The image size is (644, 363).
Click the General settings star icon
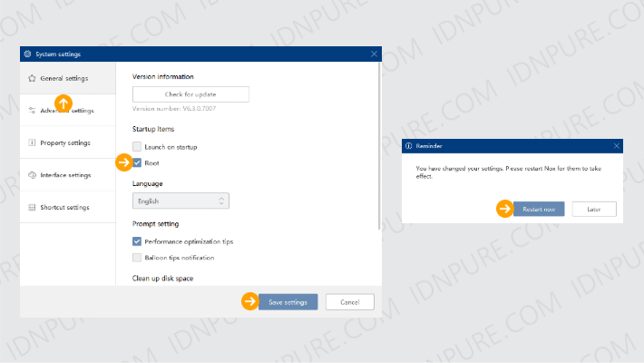32,78
